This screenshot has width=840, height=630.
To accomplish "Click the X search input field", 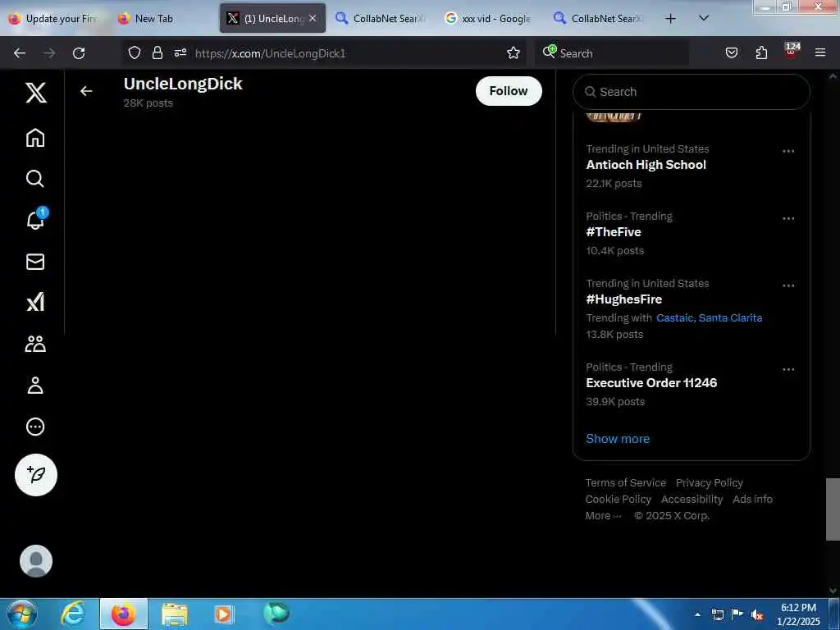I will click(x=691, y=92).
